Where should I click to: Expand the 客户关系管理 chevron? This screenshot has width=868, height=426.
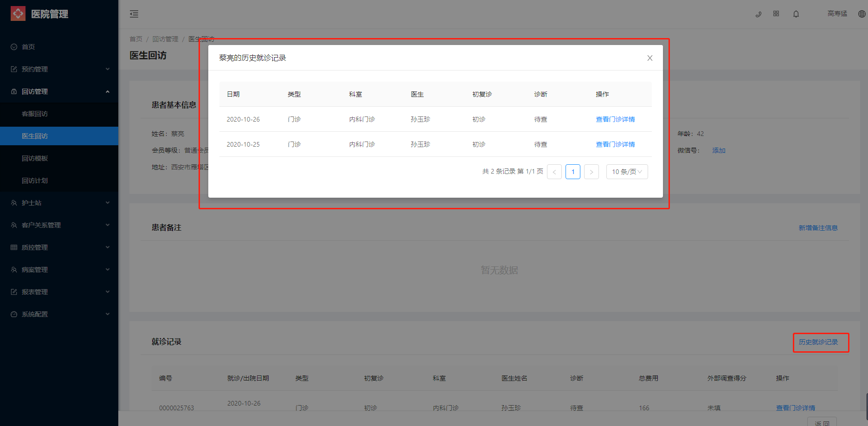pyautogui.click(x=108, y=225)
